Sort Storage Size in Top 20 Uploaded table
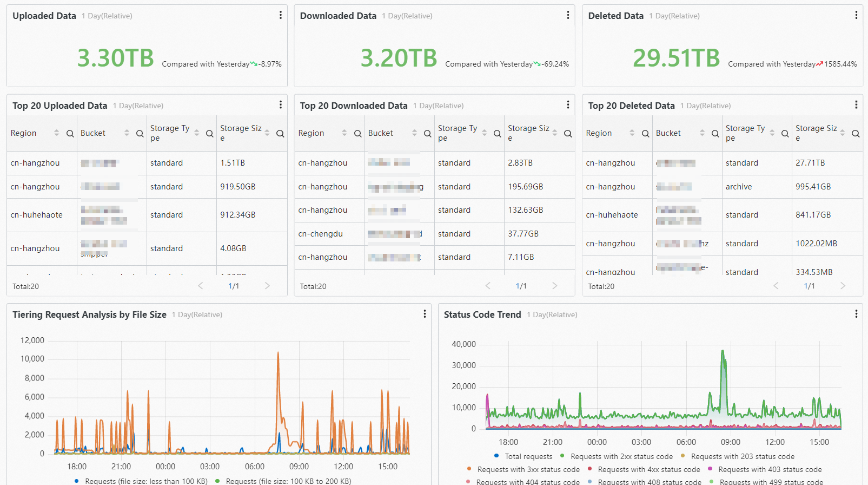Image resolution: width=868 pixels, height=485 pixels. click(x=267, y=133)
